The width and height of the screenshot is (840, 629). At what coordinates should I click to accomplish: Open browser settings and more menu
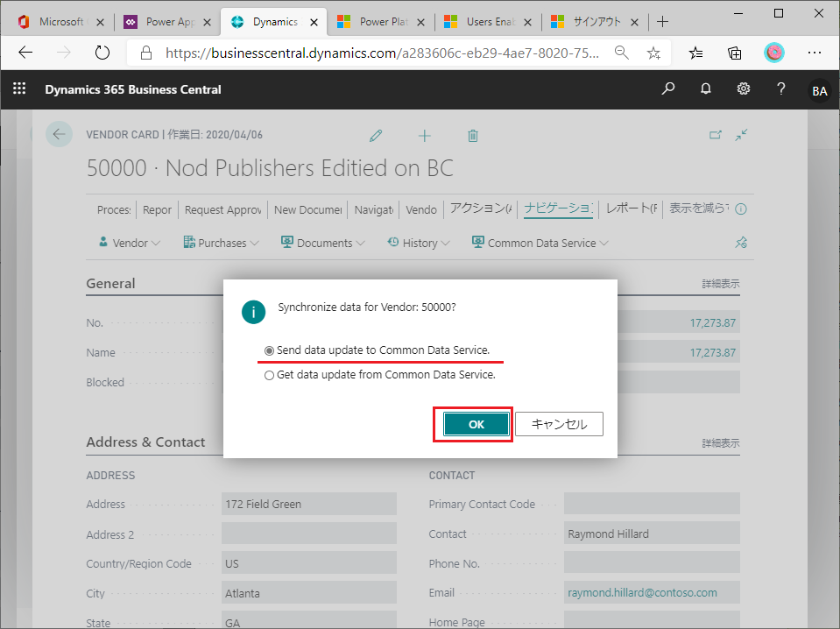815,53
